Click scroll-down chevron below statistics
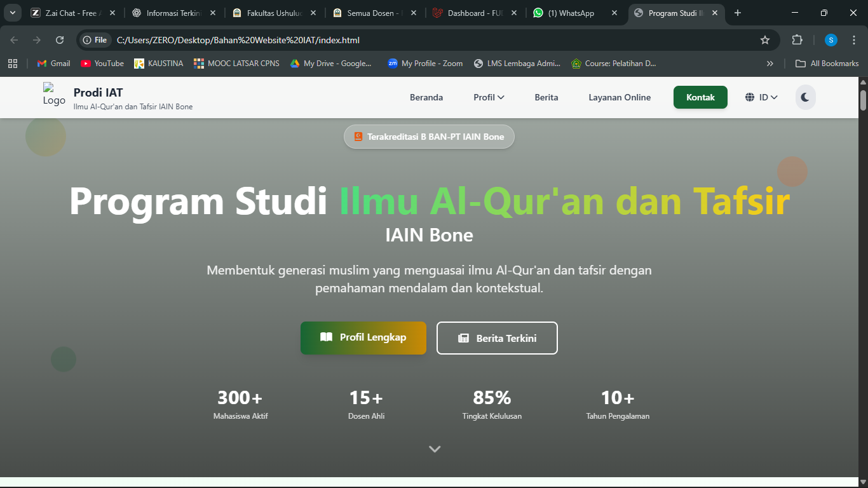Image resolution: width=868 pixels, height=488 pixels. (x=435, y=449)
